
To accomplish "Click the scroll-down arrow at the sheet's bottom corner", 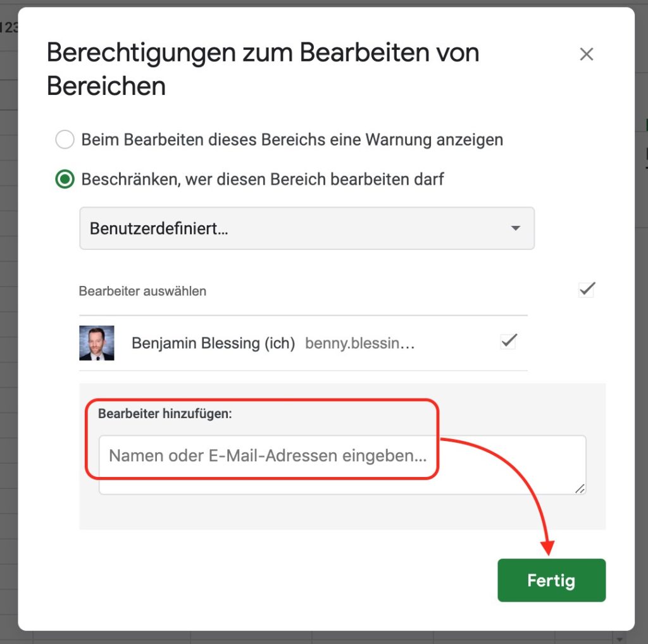I will 619,639.
